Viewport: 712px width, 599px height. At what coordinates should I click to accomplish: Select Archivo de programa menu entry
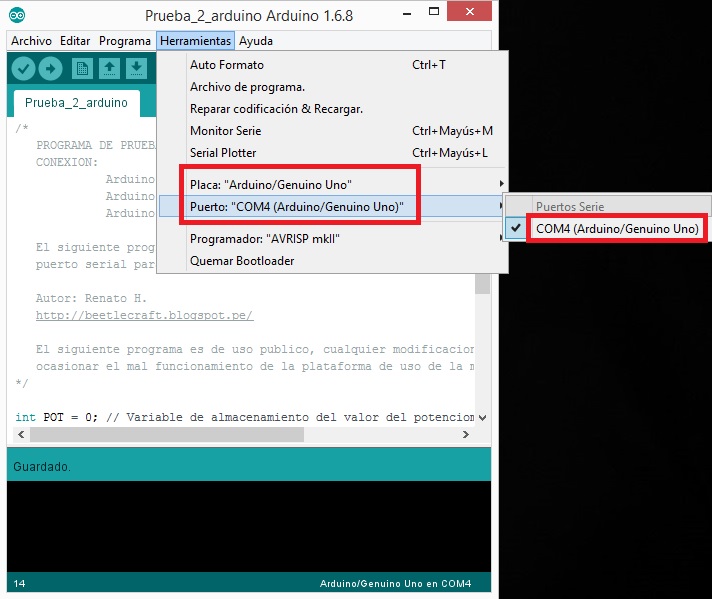point(333,87)
